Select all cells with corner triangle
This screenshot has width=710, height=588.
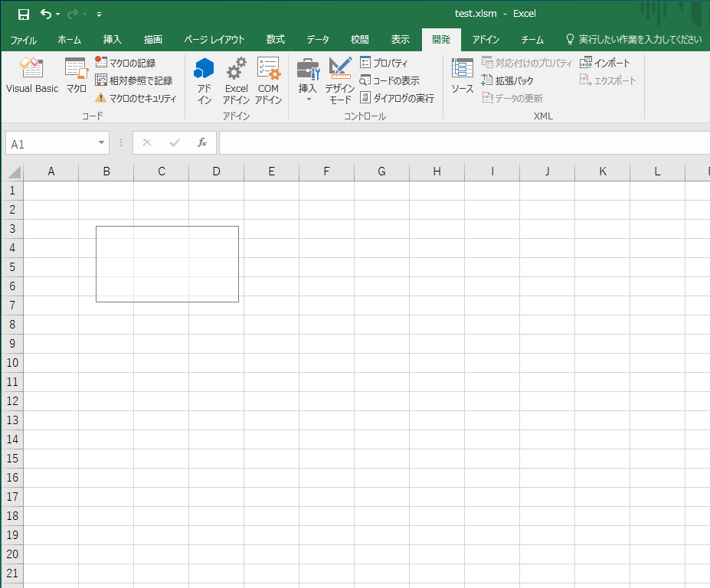tap(13, 171)
